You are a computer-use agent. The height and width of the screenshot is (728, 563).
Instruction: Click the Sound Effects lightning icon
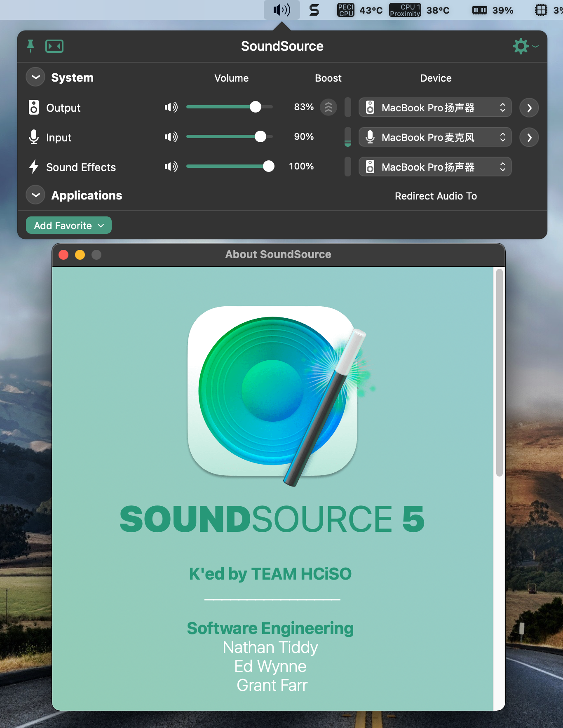point(34,167)
